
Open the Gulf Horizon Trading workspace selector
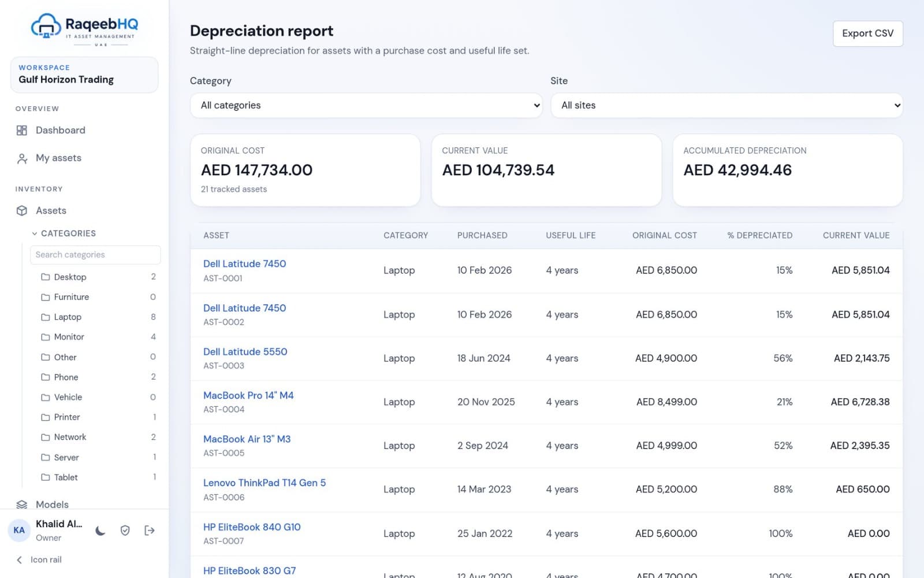click(x=84, y=75)
